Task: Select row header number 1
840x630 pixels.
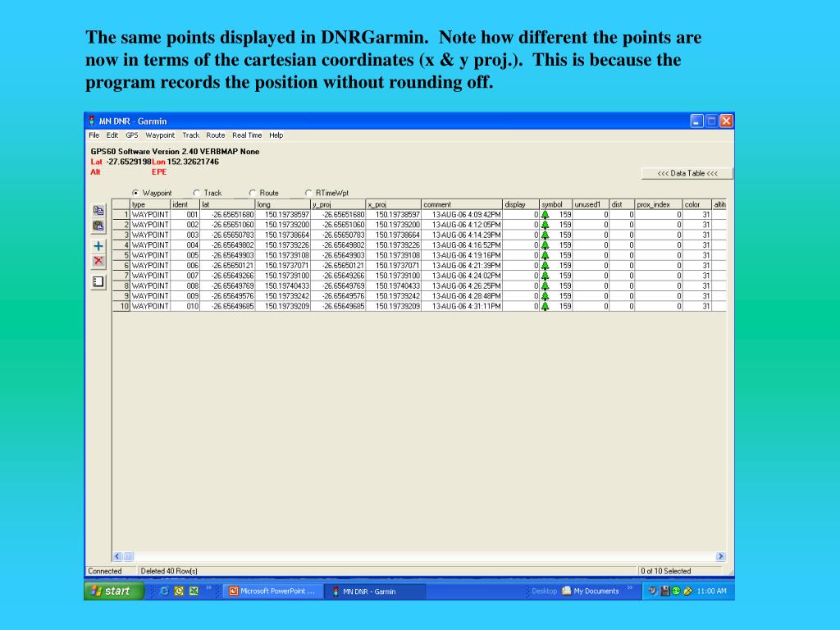Action: (121, 215)
